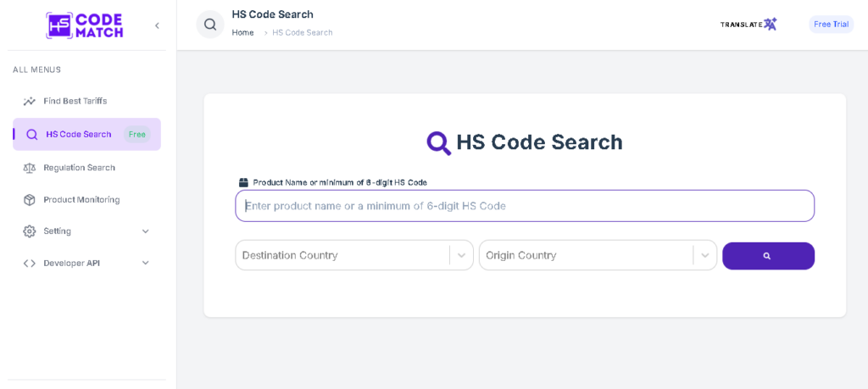
Task: Click the Product Monitoring box icon
Action: pyautogui.click(x=30, y=200)
